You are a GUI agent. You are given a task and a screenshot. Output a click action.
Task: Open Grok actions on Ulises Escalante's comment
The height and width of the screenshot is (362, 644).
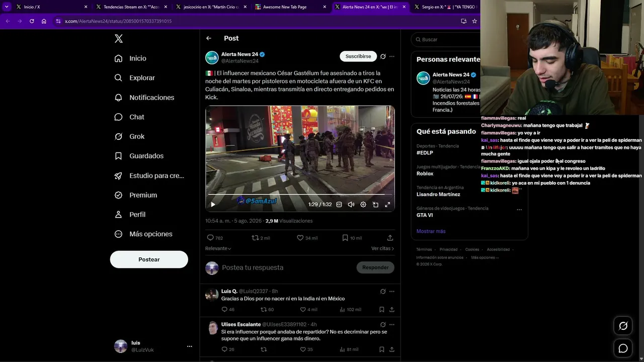tap(383, 324)
